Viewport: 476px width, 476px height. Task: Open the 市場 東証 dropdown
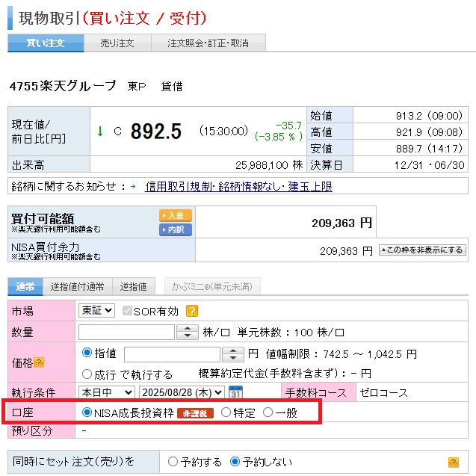coord(96,311)
